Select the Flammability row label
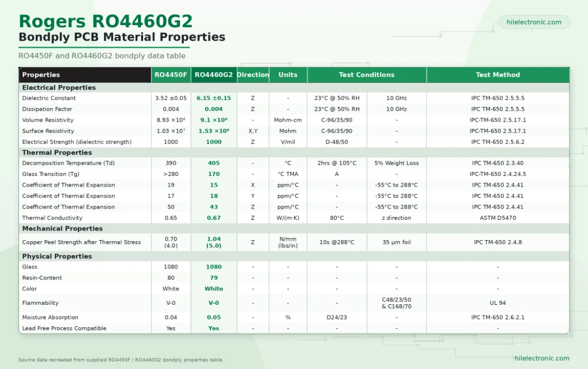Viewport: 588px width, 369px height. (41, 303)
